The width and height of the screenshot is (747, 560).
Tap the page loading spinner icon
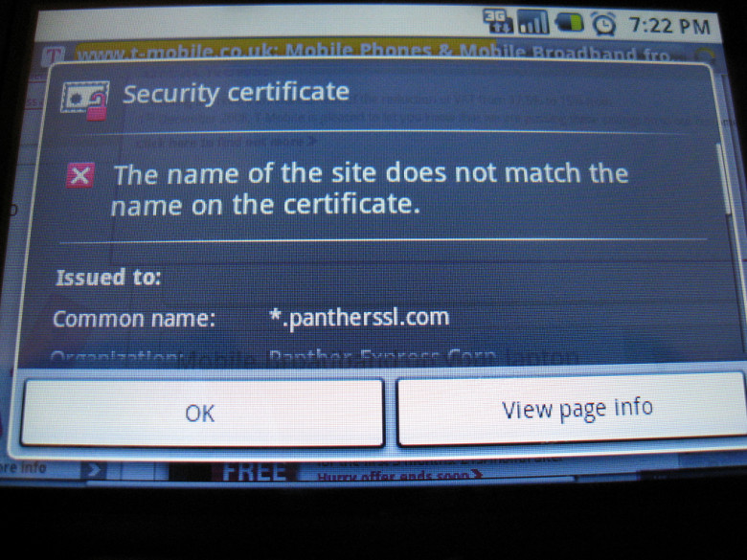706,56
